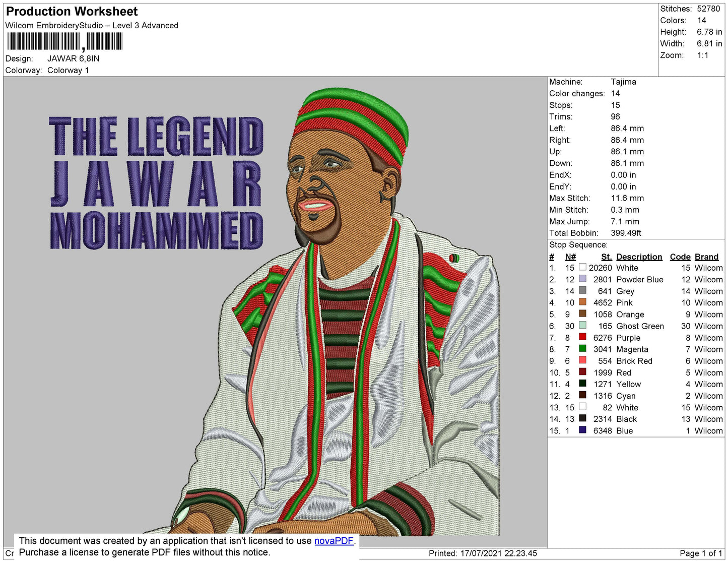This screenshot has height=563, width=728.
Task: Click the Powder Blue color swatch
Action: [582, 279]
